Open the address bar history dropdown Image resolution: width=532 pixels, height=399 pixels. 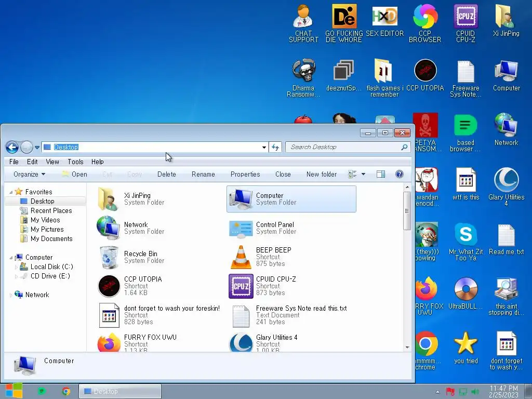264,147
